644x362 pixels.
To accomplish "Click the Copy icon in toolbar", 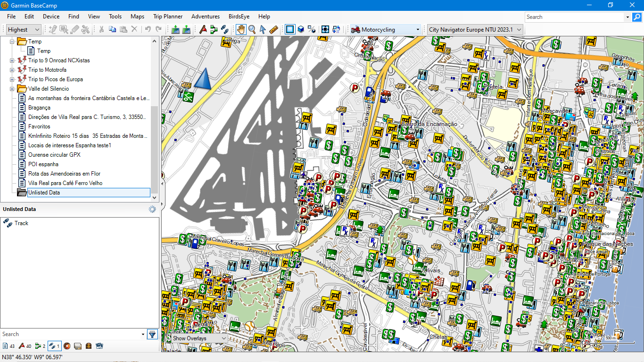I will click(112, 29).
